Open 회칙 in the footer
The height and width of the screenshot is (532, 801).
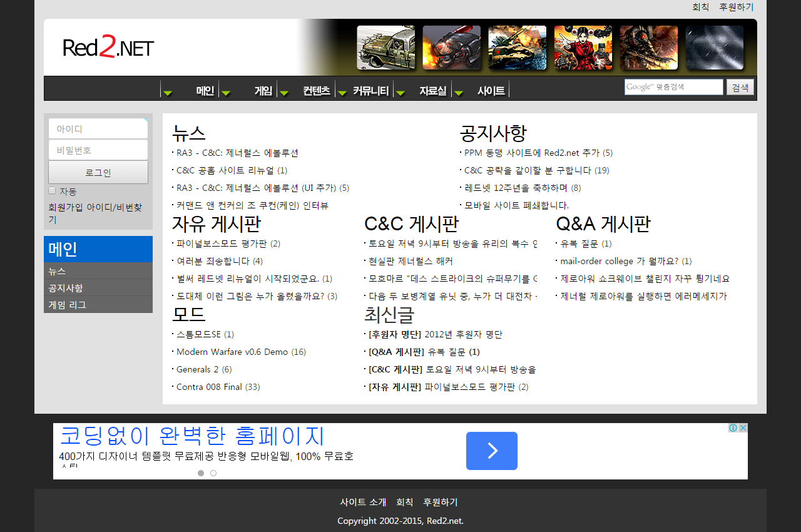[404, 502]
